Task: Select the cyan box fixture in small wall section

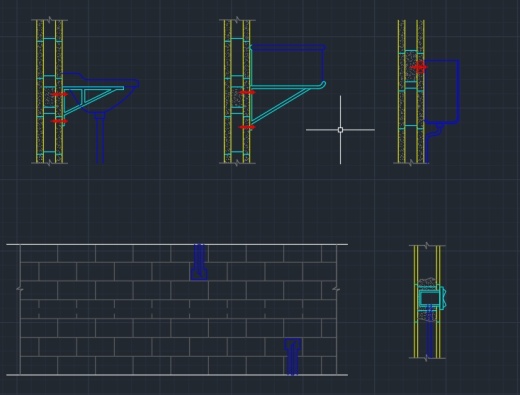Action: point(432,298)
